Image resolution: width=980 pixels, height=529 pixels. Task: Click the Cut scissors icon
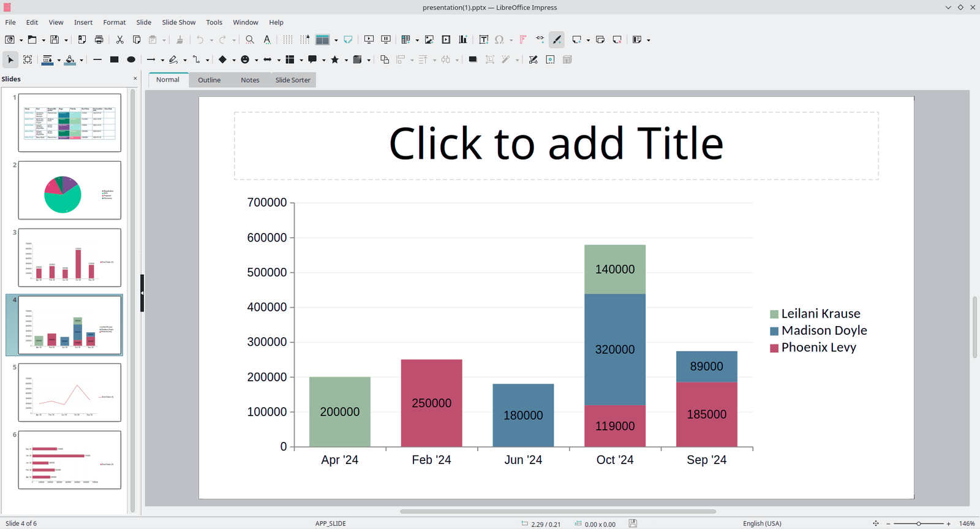pos(120,40)
